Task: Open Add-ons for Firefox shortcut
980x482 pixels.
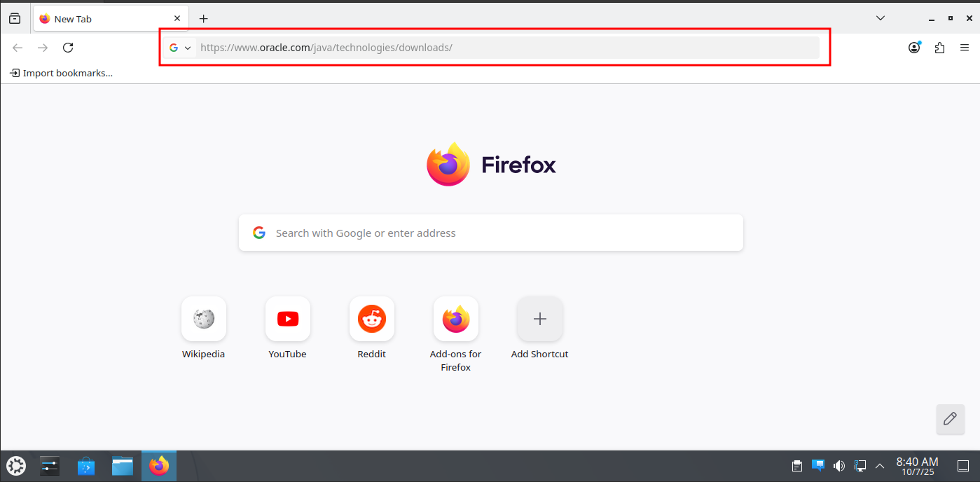Action: (x=455, y=319)
